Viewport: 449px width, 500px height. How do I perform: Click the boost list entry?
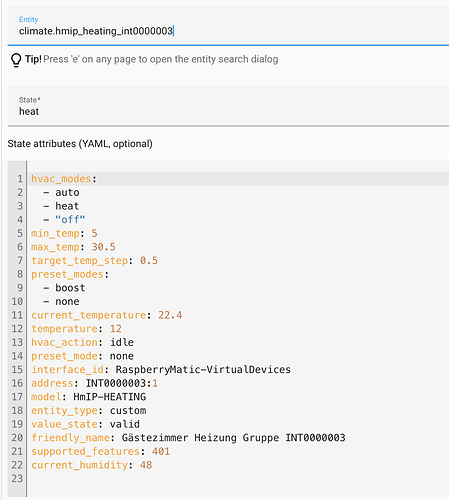click(70, 288)
